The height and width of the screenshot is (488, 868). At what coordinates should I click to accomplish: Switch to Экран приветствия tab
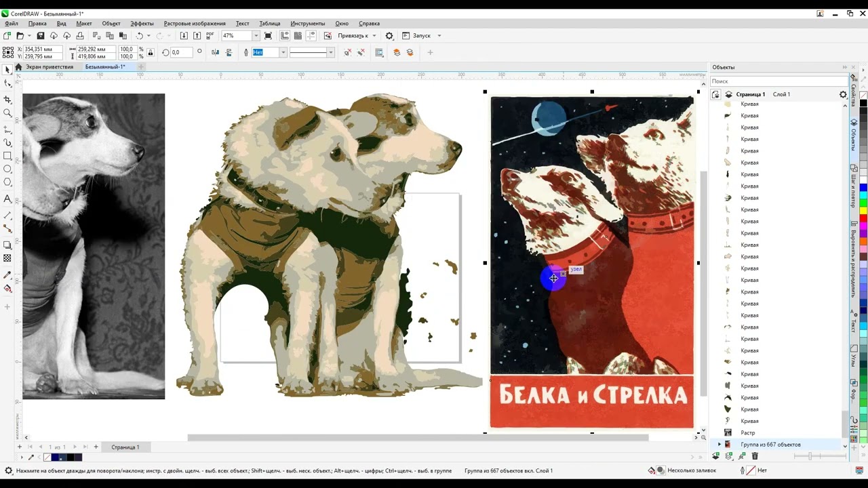tap(49, 67)
